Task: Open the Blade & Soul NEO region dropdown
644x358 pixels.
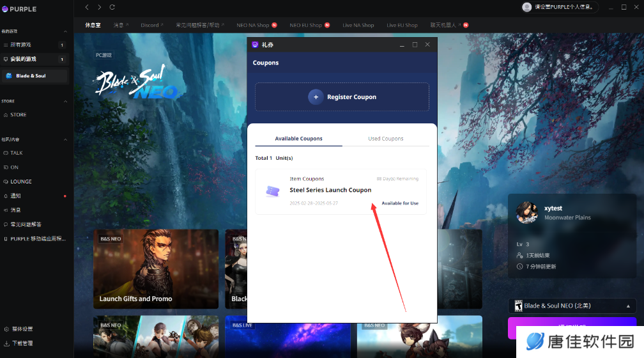Action: [572, 306]
